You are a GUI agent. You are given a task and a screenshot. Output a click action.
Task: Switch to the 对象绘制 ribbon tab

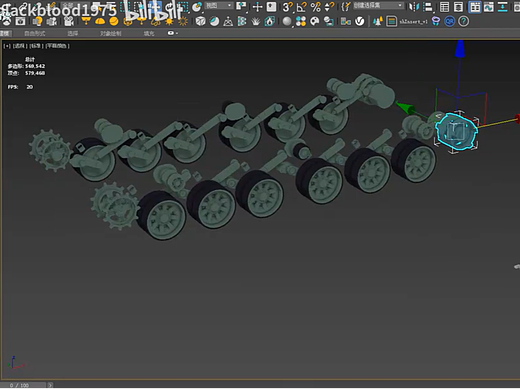pos(111,33)
